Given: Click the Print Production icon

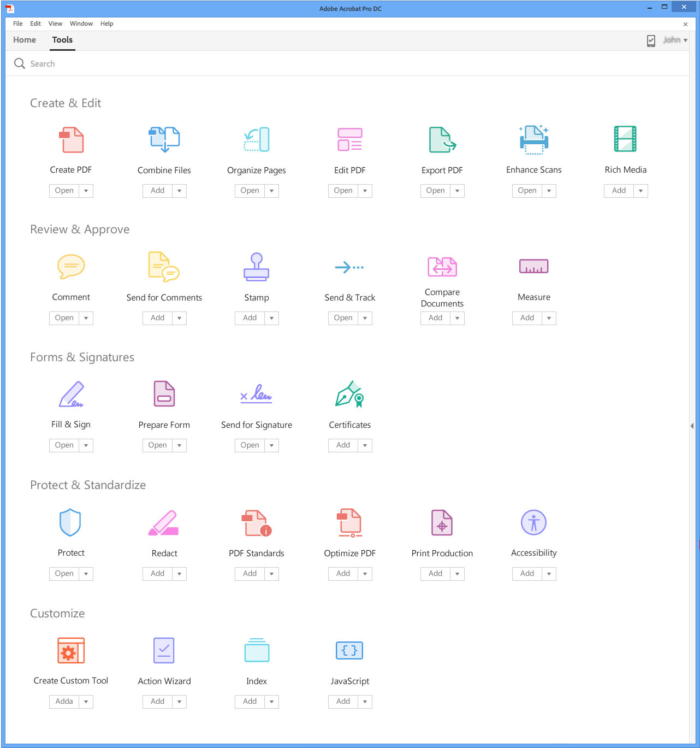Looking at the screenshot, I should coord(442,522).
